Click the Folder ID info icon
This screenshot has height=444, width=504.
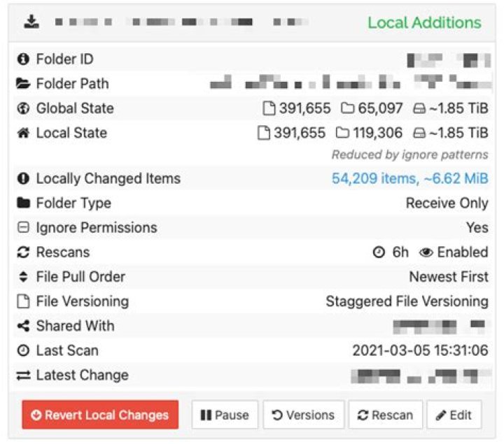(x=23, y=59)
